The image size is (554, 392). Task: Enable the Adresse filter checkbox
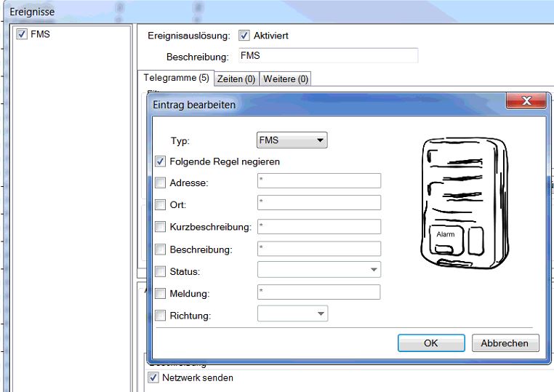161,183
